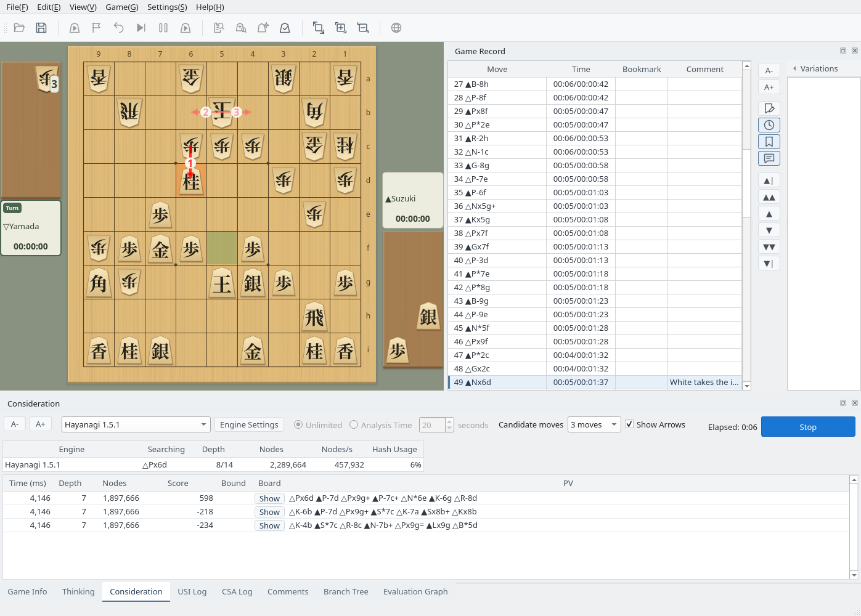Open the Game(G) menu

122,7
